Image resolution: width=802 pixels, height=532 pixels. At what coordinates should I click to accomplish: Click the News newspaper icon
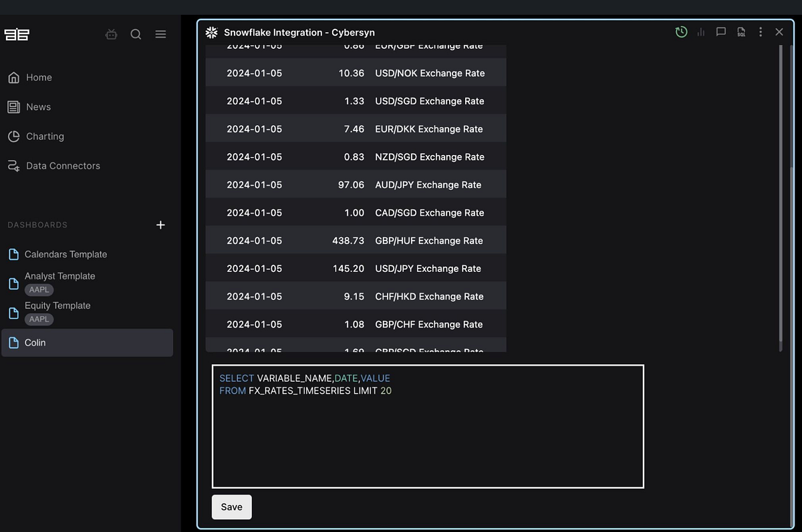[14, 107]
